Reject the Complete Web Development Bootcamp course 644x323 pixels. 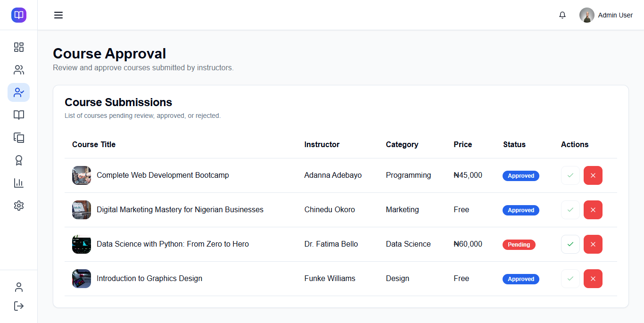(x=593, y=175)
